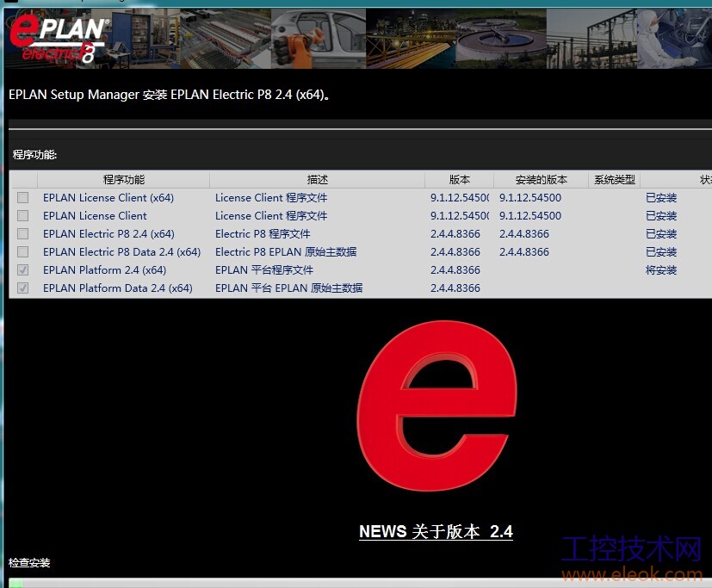The height and width of the screenshot is (588, 712).
Task: Click the 程序功能 column header
Action: point(123,180)
